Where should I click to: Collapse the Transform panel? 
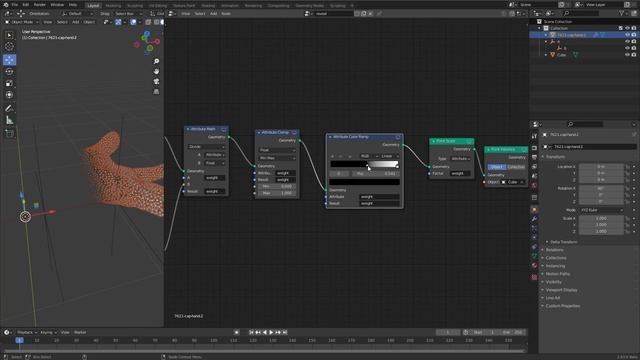[x=555, y=157]
